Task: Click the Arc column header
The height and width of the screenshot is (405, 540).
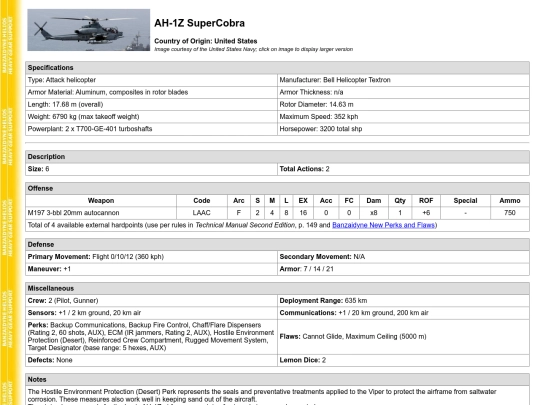Action: tap(239, 201)
